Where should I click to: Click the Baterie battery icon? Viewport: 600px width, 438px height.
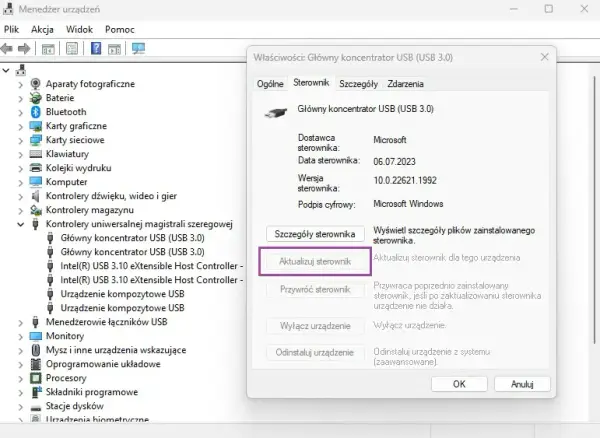tap(36, 98)
